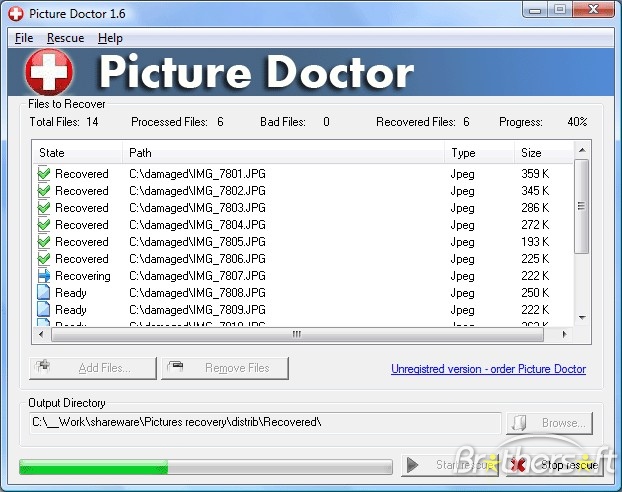Click the vertical scrollbar up arrow
The width and height of the screenshot is (622, 492).
pos(582,150)
